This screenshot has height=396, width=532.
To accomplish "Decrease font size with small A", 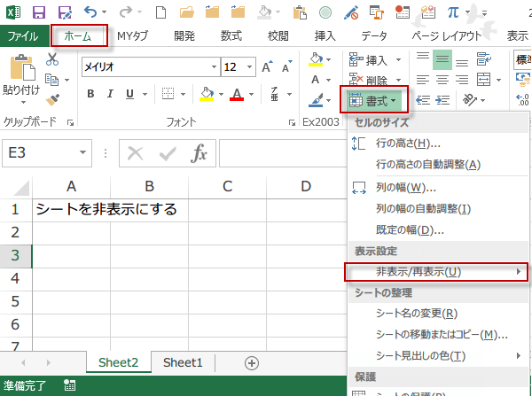I will point(286,66).
